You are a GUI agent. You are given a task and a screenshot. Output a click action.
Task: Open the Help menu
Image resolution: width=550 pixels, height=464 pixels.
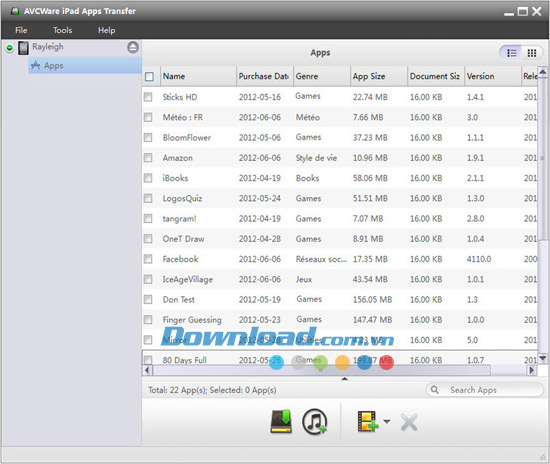click(x=107, y=30)
